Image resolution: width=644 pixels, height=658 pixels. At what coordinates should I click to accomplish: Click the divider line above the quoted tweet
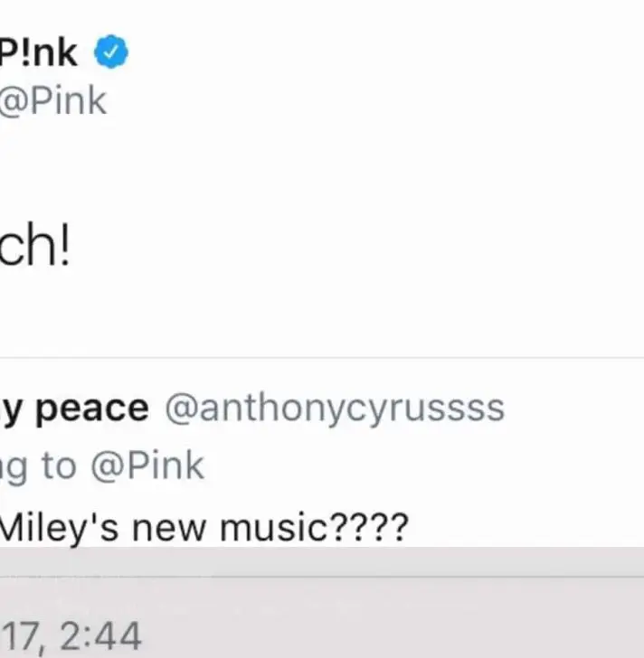coord(362,358)
